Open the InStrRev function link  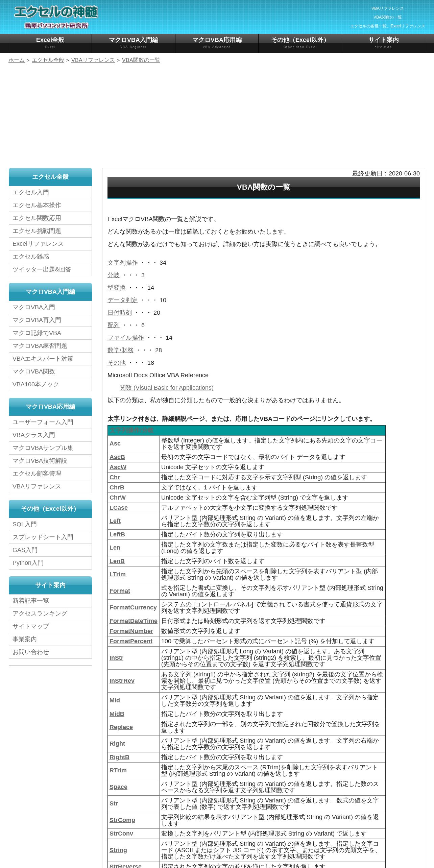point(122,681)
